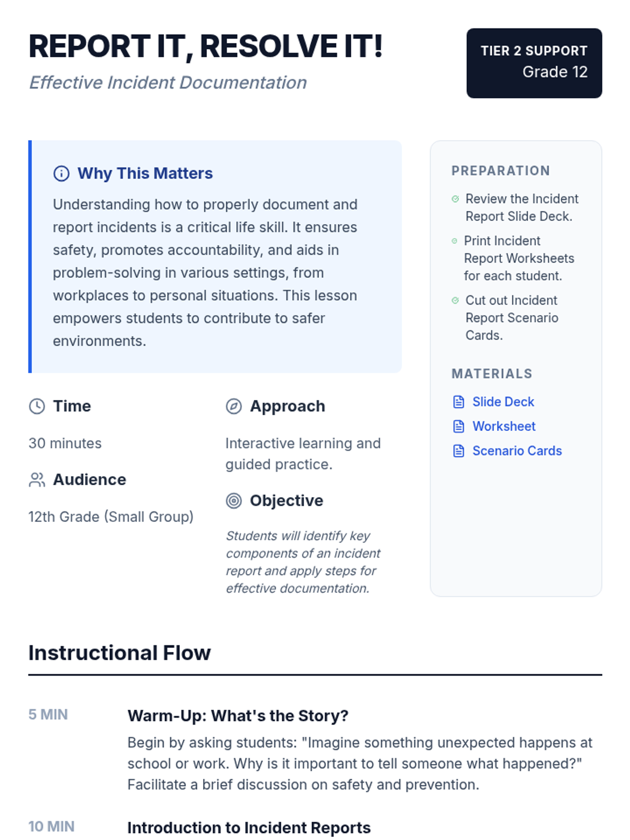Click the document icon beside Scenario Cards
This screenshot has width=630, height=840.
point(459,451)
